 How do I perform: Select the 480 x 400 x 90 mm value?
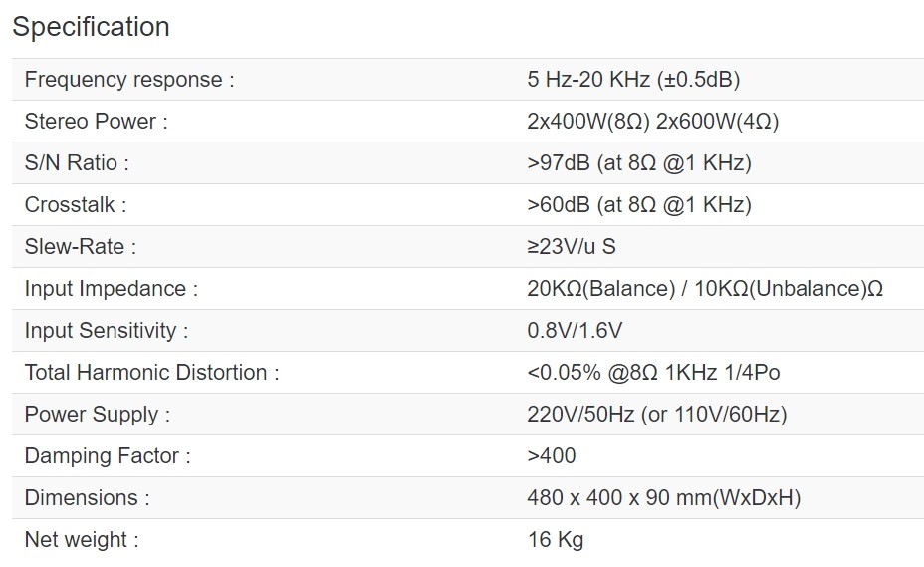663,498
